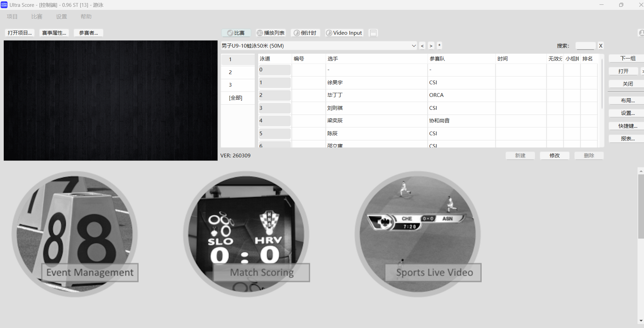Click the user profile icon at right edge
The height and width of the screenshot is (328, 644).
pyautogui.click(x=641, y=33)
